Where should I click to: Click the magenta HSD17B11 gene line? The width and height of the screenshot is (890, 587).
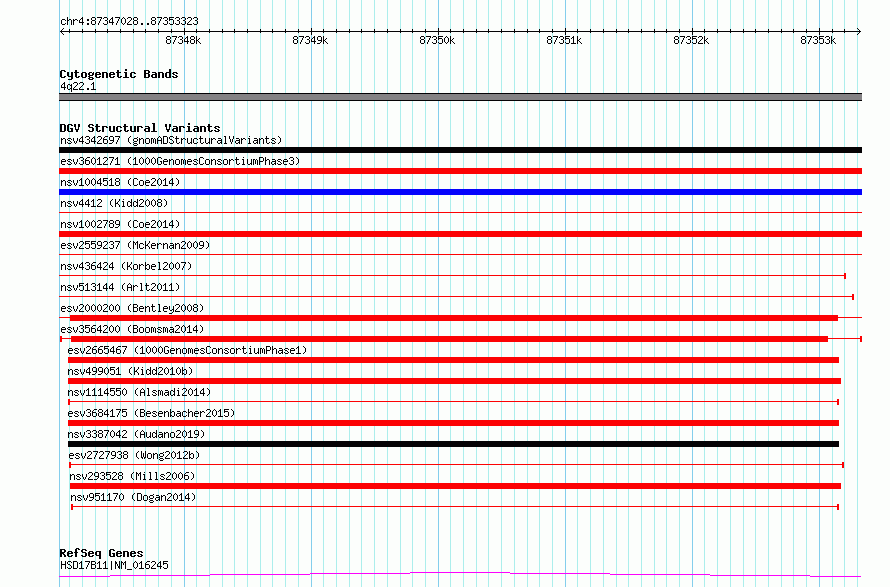pyautogui.click(x=460, y=575)
